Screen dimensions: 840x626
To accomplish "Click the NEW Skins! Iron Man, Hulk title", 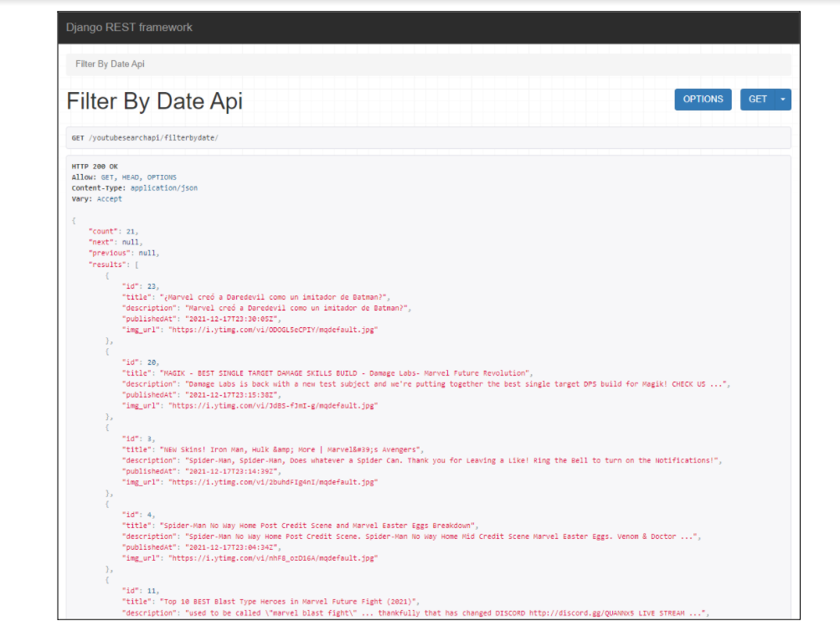I will click(273, 449).
